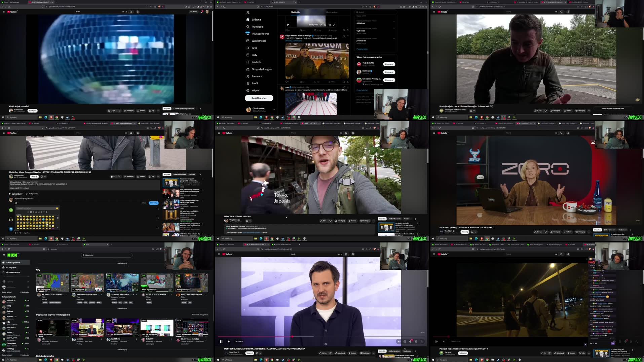Toggle subtitles on the MENTZEN video
The width and height of the screenshot is (644, 362).
(405, 341)
